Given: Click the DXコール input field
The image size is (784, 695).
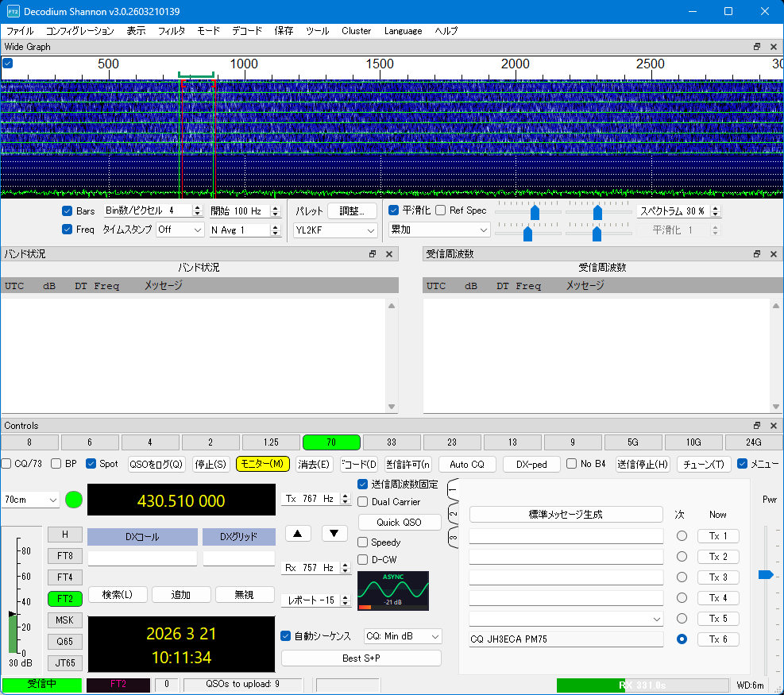Looking at the screenshot, I should (x=142, y=558).
